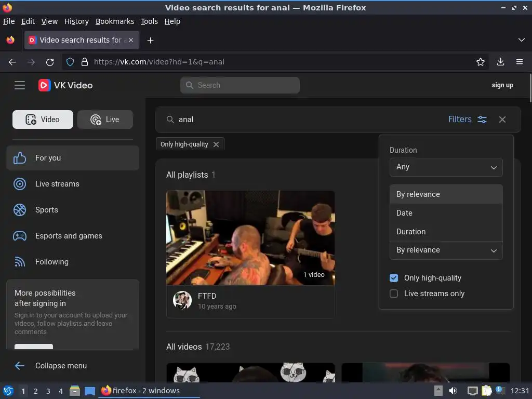The width and height of the screenshot is (532, 399).
Task: Click the top Search input field
Action: (240, 85)
